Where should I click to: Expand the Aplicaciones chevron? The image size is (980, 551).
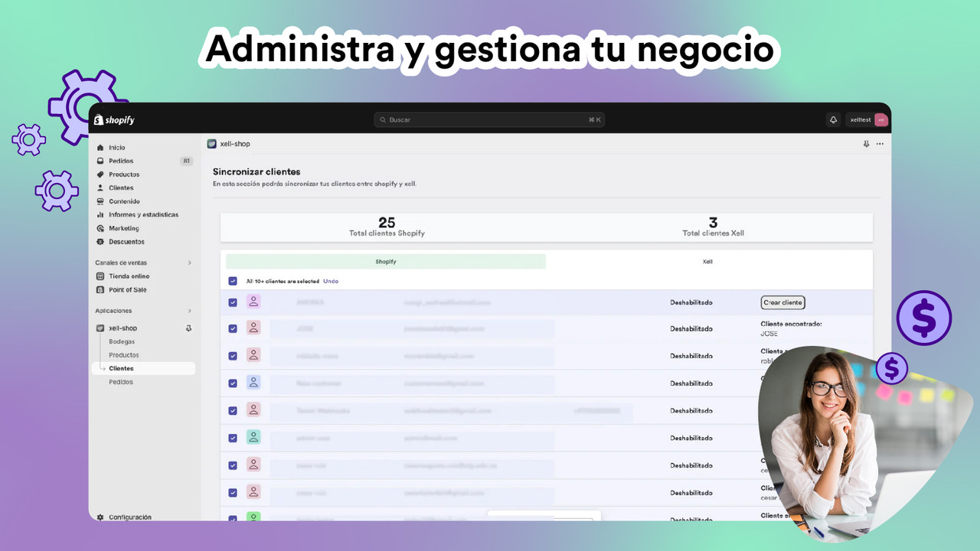click(x=189, y=311)
